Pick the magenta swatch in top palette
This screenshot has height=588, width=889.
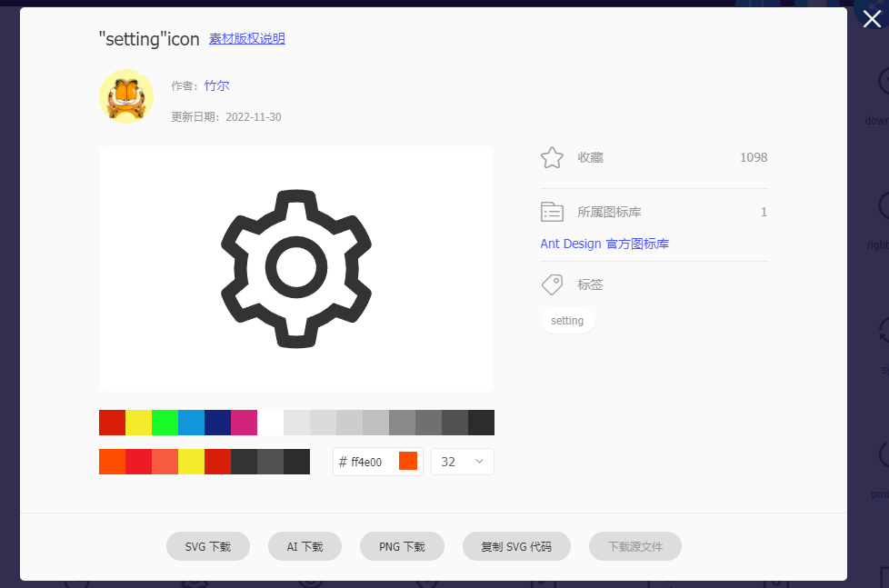click(x=244, y=423)
